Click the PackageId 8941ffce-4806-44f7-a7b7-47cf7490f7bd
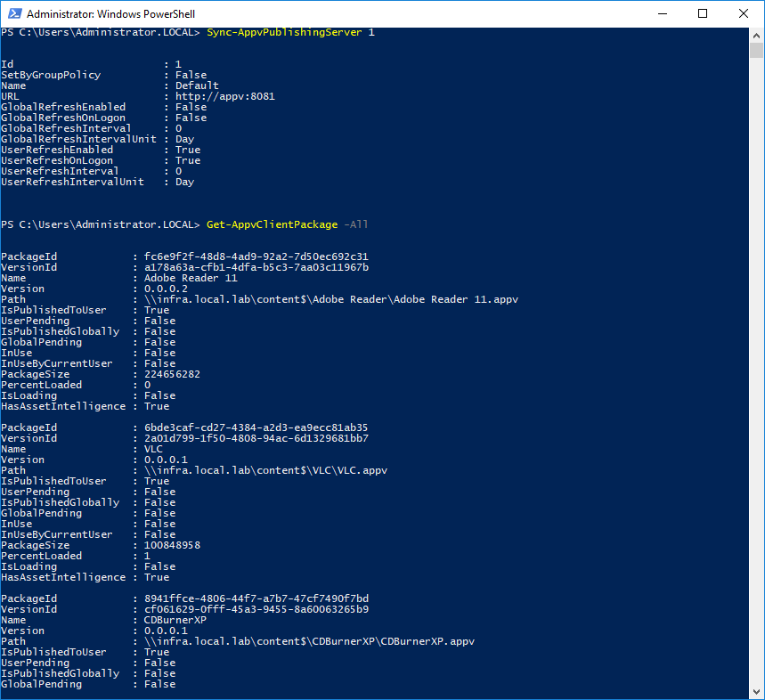765x700 pixels. click(256, 599)
